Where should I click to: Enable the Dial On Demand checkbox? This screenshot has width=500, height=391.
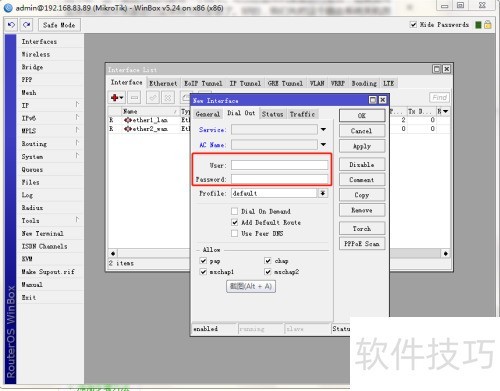pyautogui.click(x=235, y=211)
